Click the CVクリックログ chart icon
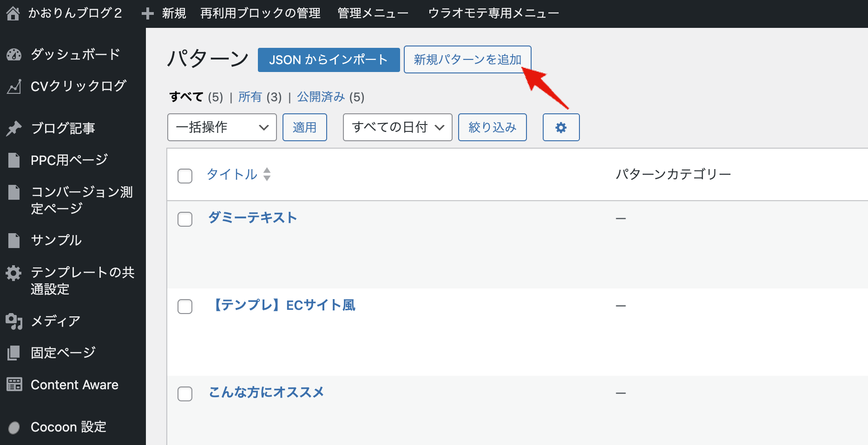The width and height of the screenshot is (868, 445). 14,86
